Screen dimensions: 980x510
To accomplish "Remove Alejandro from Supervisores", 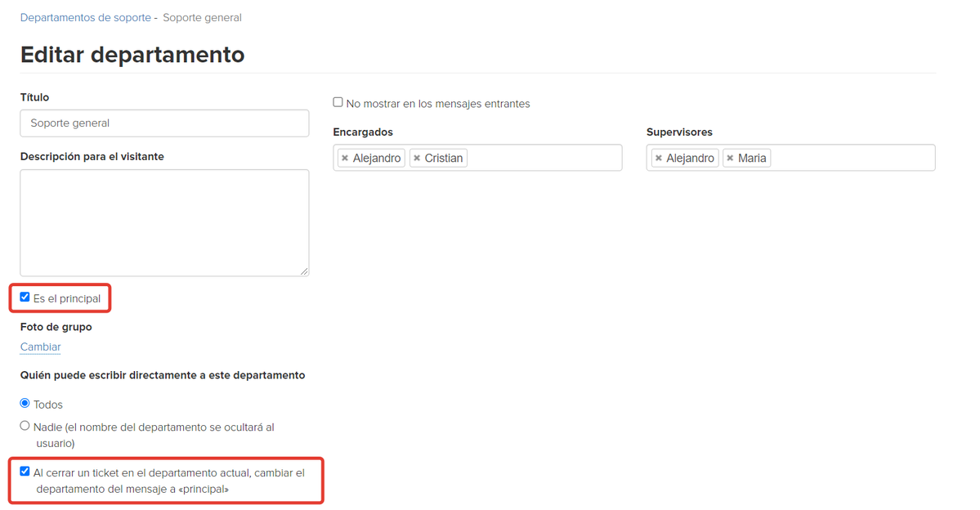I will click(x=658, y=158).
